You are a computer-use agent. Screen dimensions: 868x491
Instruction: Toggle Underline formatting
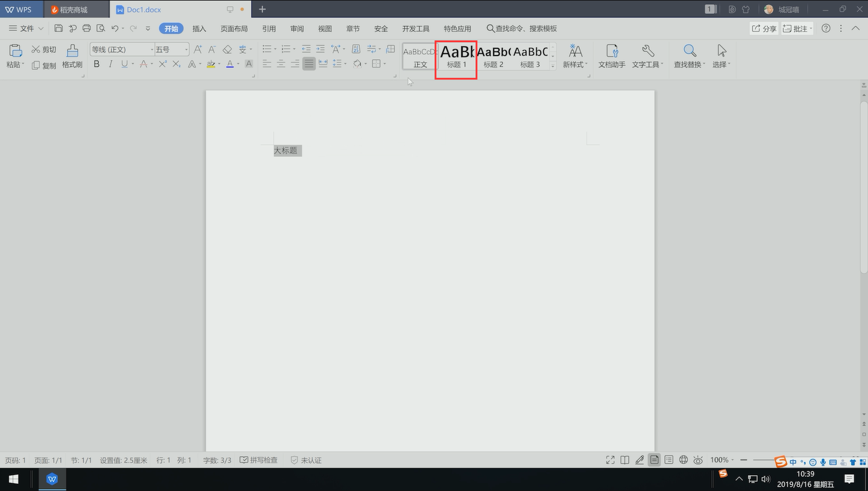pos(124,64)
